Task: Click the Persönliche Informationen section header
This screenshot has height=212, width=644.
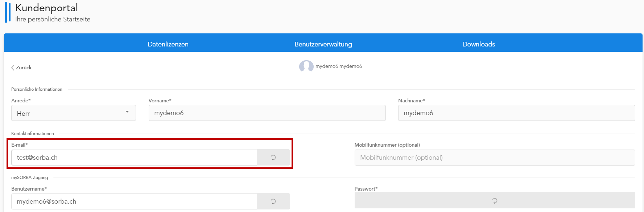Action: 37,89
